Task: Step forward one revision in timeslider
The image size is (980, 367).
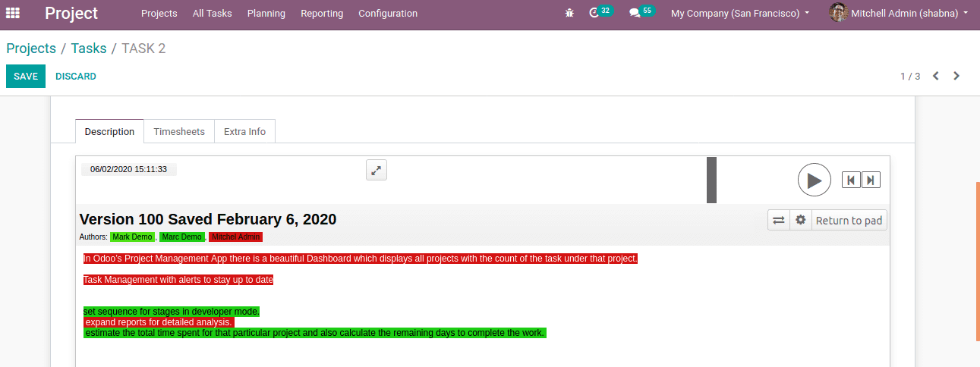Action: tap(871, 180)
